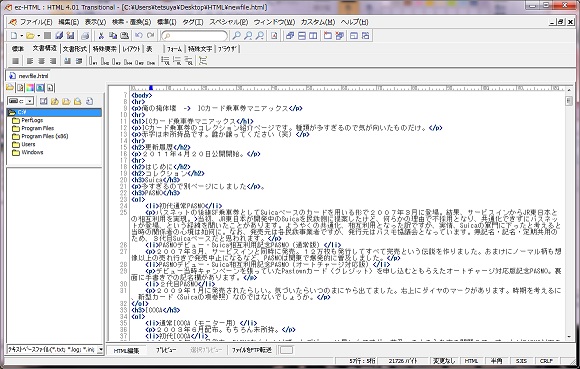
Task: Open the 表示(V) menu
Action: (95, 22)
